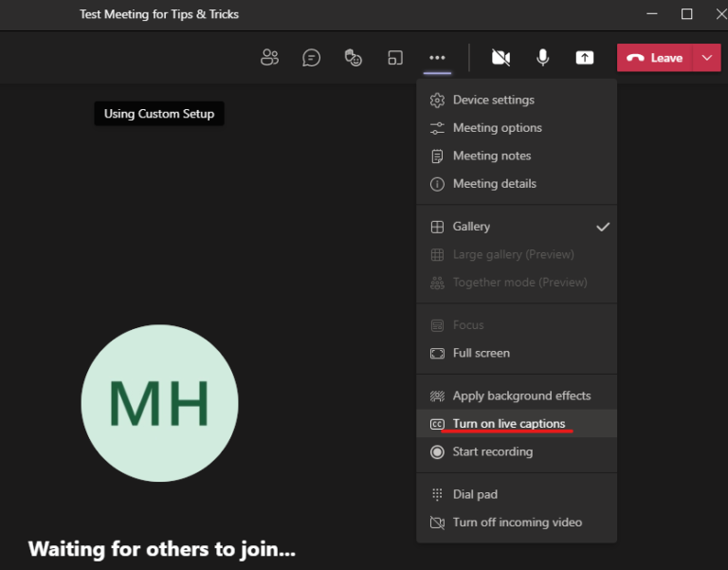Click the Meeting details info icon

click(x=437, y=184)
